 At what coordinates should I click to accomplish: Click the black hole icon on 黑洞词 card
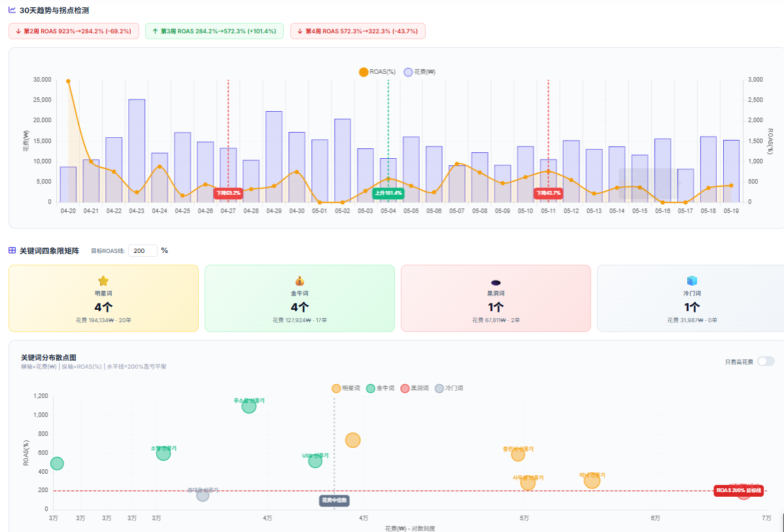point(496,283)
